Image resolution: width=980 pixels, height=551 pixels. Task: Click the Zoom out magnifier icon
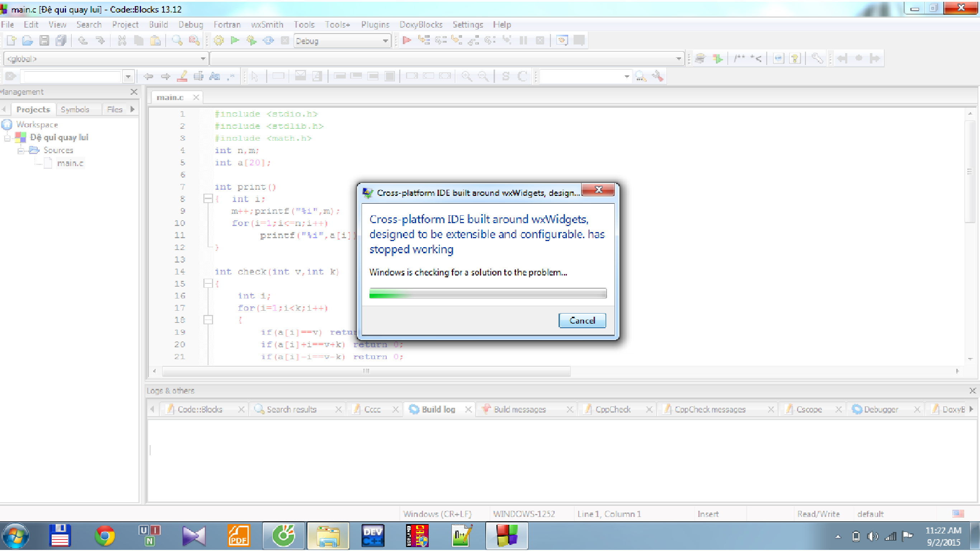point(483,76)
